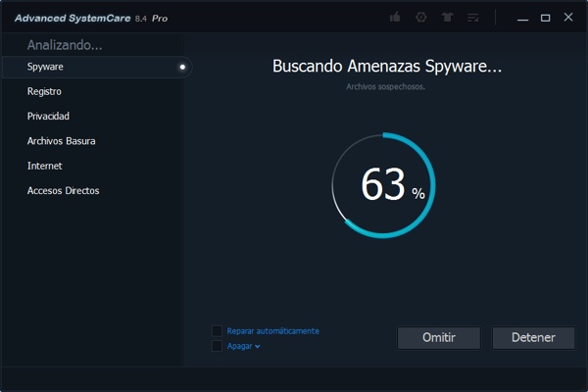Click the thumbs-up like icon

[395, 18]
